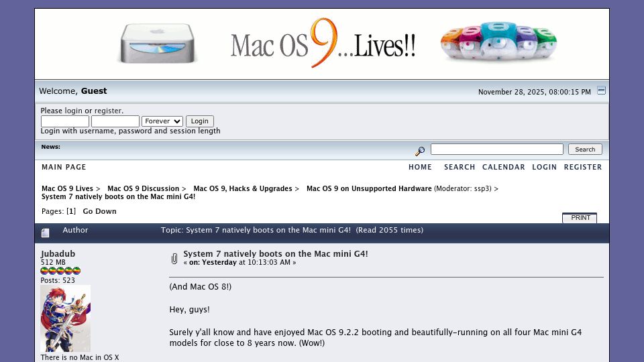Click the 'Hey, guys!' post line

pos(189,310)
